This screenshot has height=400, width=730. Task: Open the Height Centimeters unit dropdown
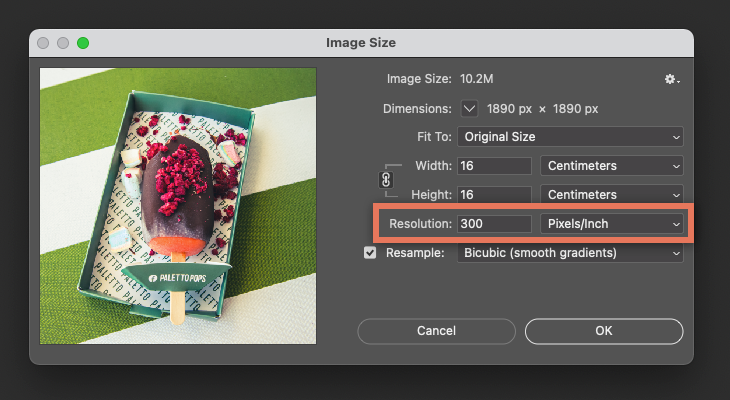[611, 195]
